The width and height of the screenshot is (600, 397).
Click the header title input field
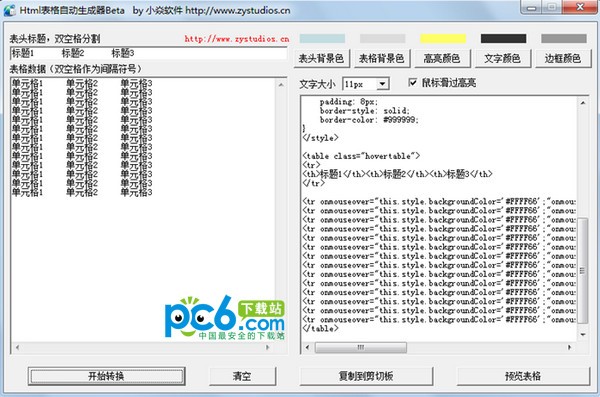(148, 53)
